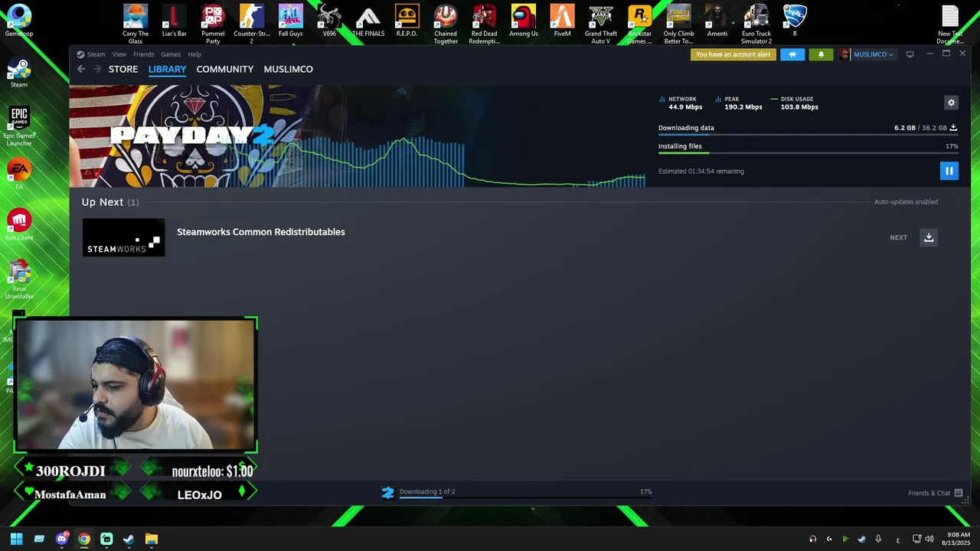The image size is (980, 551).
Task: Open Steam notifications bell
Action: [821, 54]
